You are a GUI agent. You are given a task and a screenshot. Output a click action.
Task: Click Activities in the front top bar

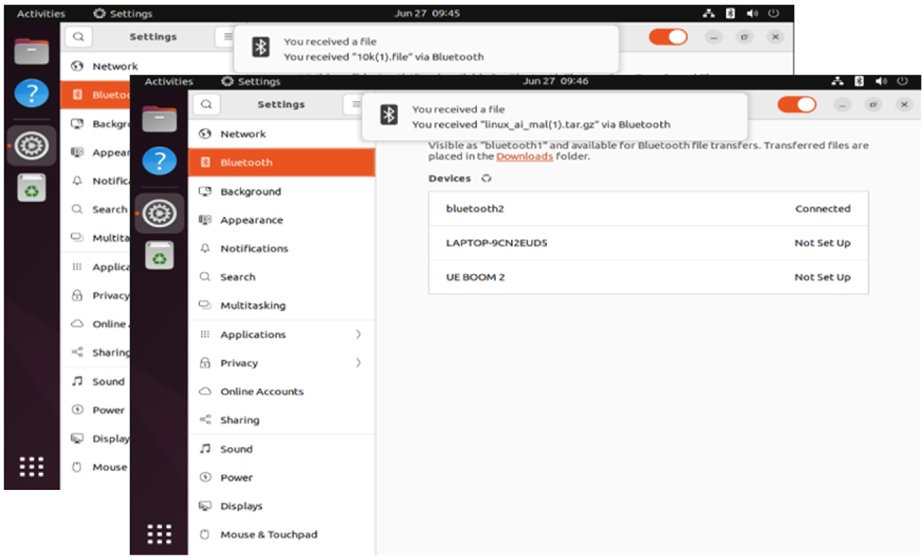[x=169, y=81]
